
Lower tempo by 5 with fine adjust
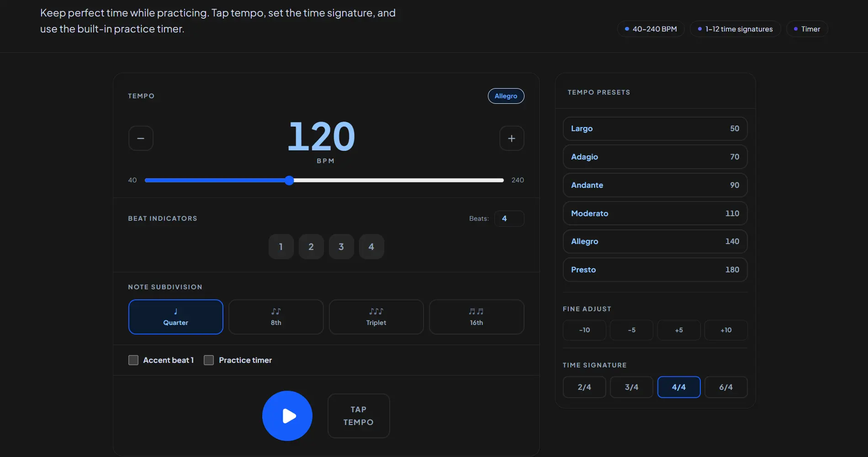(x=632, y=330)
